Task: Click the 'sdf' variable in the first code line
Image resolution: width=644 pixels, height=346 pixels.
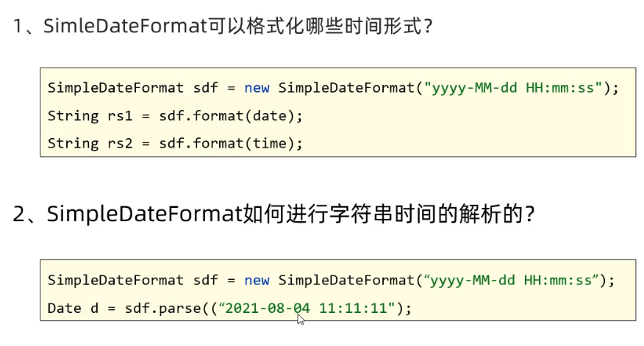Action: pos(205,88)
